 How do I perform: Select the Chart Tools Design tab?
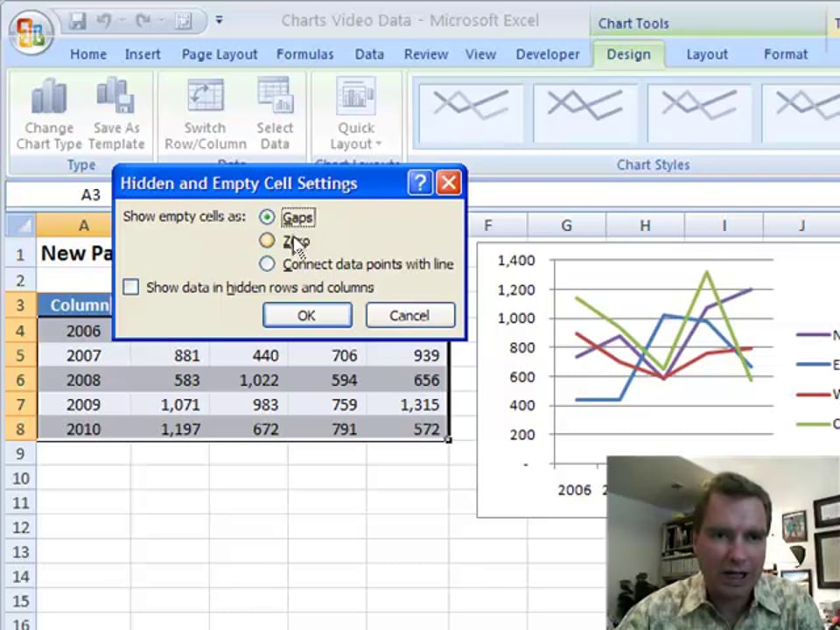click(x=628, y=54)
